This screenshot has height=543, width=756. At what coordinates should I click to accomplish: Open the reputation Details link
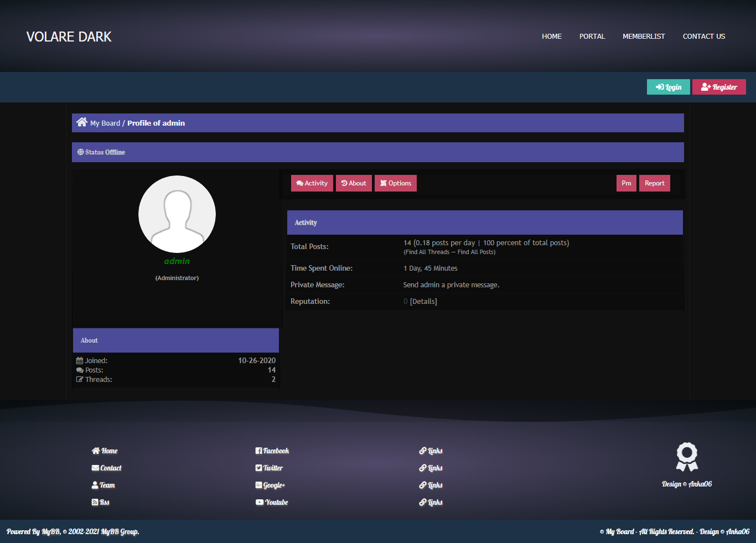pyautogui.click(x=423, y=302)
